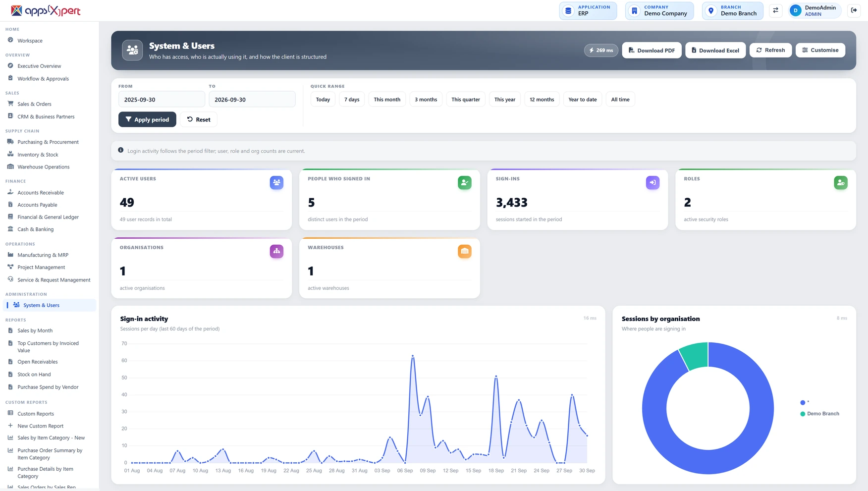The height and width of the screenshot is (491, 868).
Task: Click the Warehouses card icon
Action: click(x=464, y=251)
